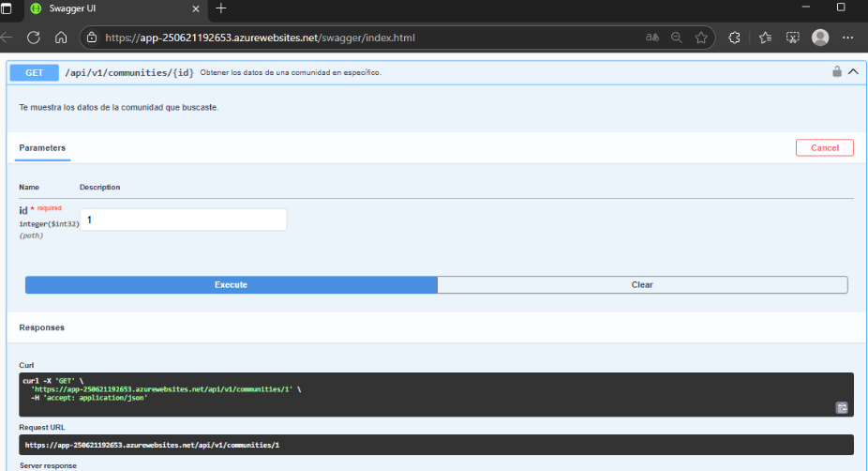Open the browser extensions icon
This screenshot has height=471, width=868.
pos(734,38)
